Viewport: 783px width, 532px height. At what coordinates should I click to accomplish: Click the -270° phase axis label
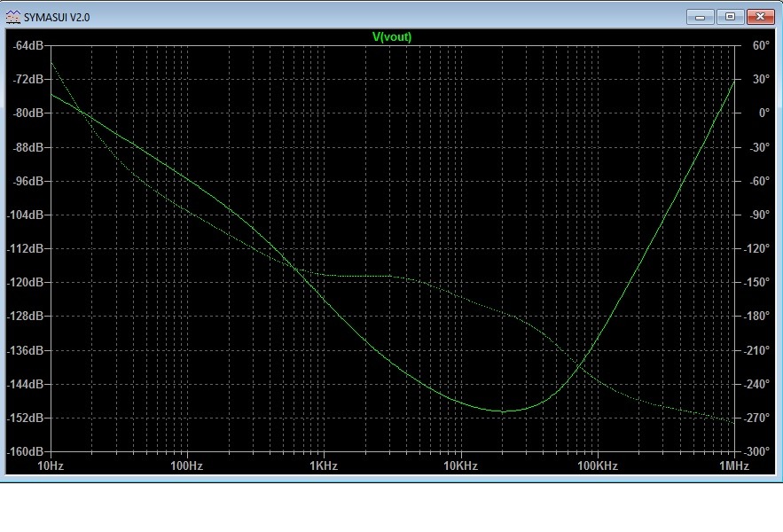click(757, 418)
